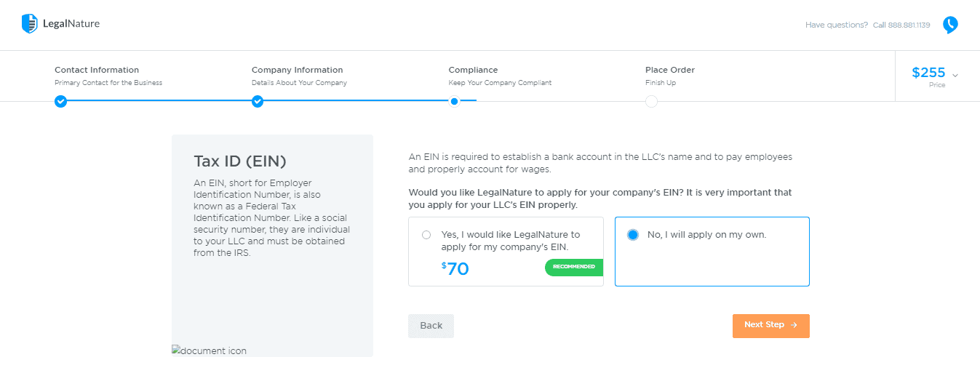Image resolution: width=980 pixels, height=373 pixels.
Task: Click the Back button
Action: [x=431, y=326]
